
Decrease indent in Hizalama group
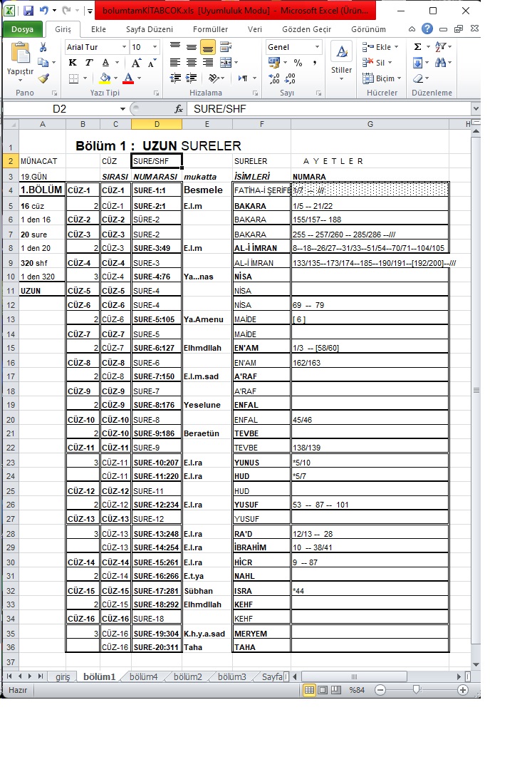coord(175,78)
